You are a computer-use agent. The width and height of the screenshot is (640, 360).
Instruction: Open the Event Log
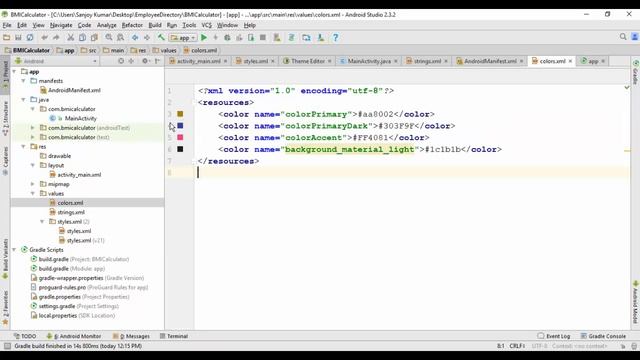pyautogui.click(x=554, y=336)
